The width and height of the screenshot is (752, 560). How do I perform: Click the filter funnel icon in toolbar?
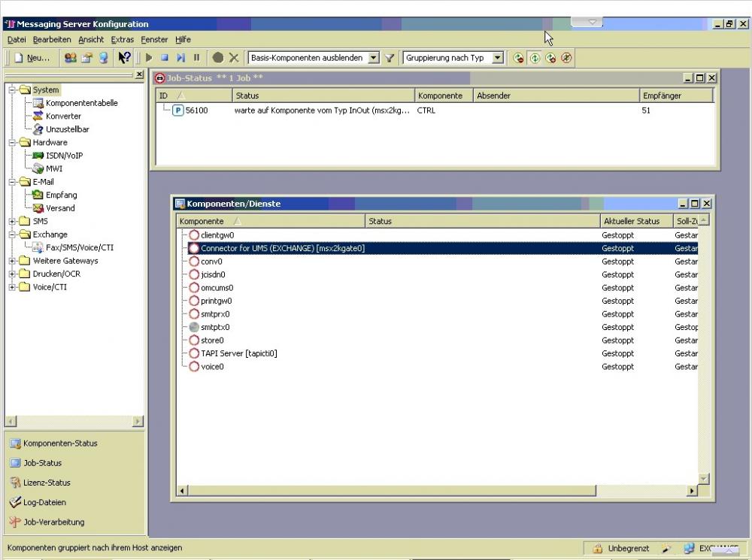(390, 58)
